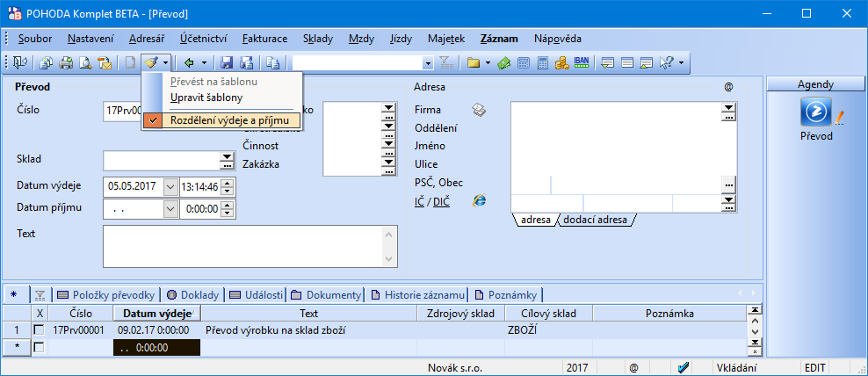Click inside the Text multiline field
The image size is (868, 376).
[x=243, y=246]
